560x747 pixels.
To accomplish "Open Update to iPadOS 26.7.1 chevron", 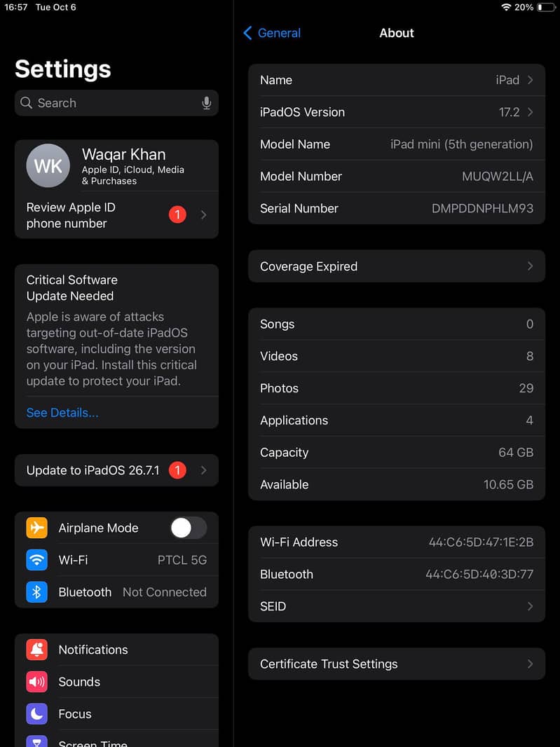I will click(x=203, y=470).
